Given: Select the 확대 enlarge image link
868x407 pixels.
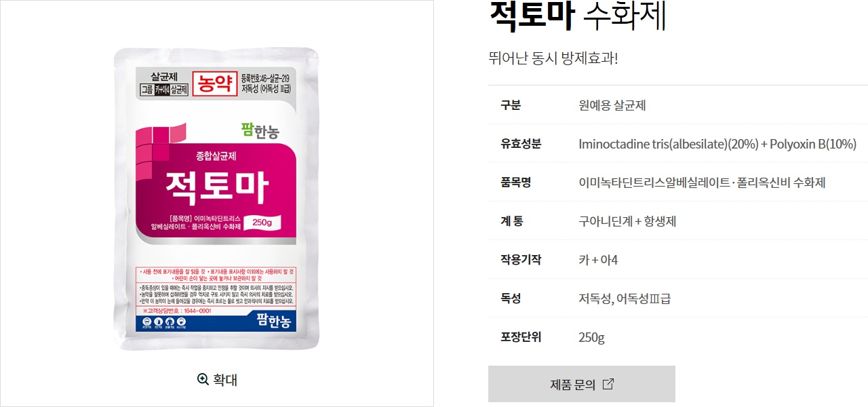Looking at the screenshot, I should tap(218, 380).
